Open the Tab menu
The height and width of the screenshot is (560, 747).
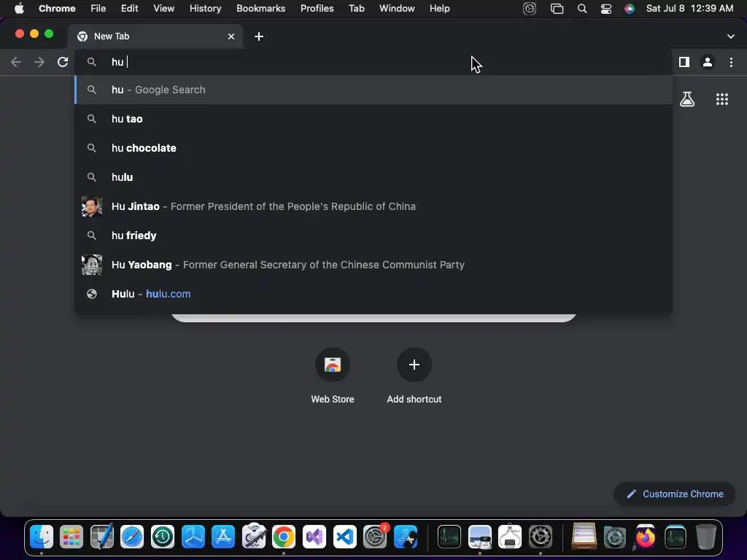pyautogui.click(x=356, y=9)
